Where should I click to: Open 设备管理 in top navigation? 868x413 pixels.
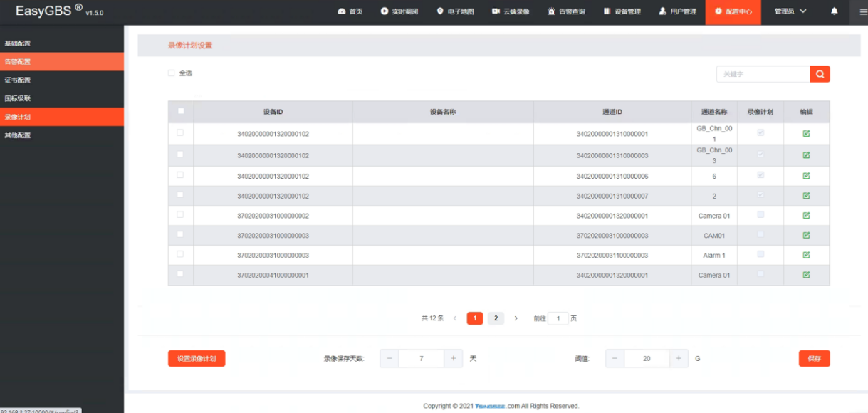click(x=622, y=11)
